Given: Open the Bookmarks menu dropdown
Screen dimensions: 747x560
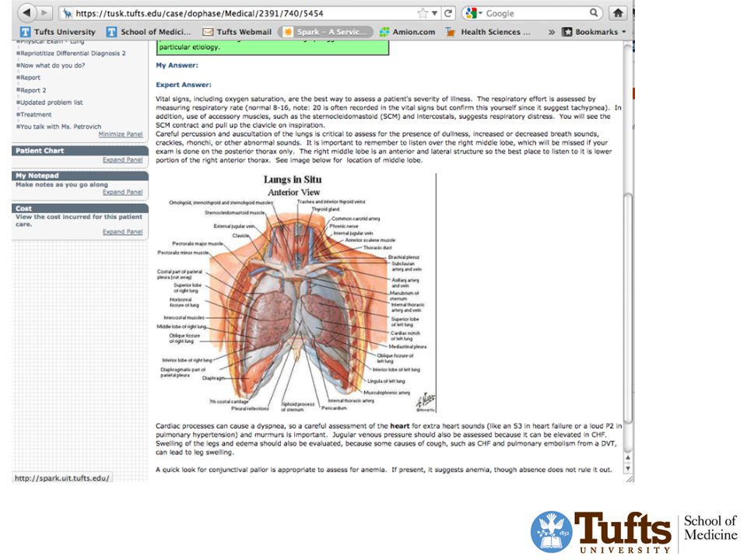Looking at the screenshot, I should 594,32.
